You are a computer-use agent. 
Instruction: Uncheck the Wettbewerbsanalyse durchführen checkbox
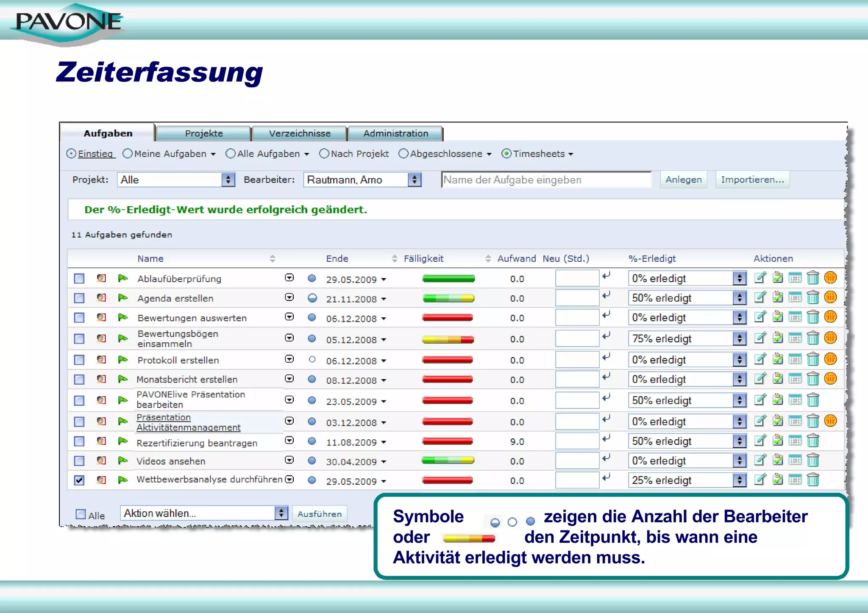click(x=79, y=480)
